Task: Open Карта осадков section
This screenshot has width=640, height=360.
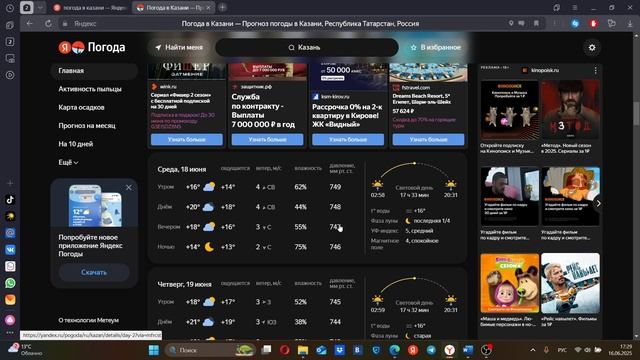Action: click(x=81, y=107)
